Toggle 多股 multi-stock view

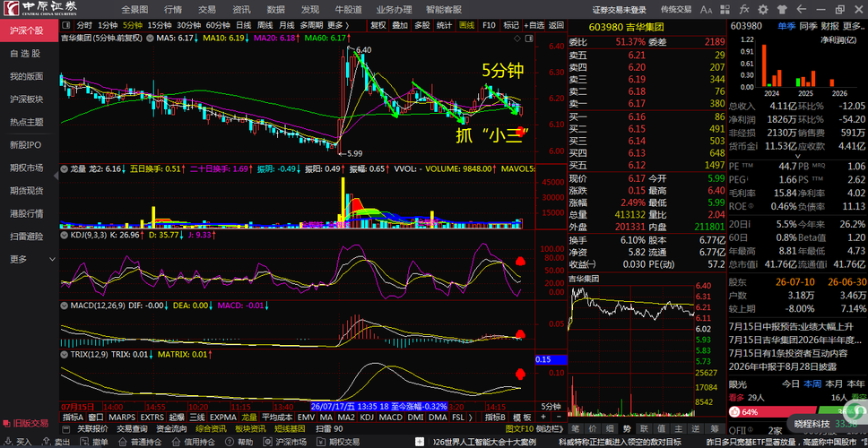(421, 25)
